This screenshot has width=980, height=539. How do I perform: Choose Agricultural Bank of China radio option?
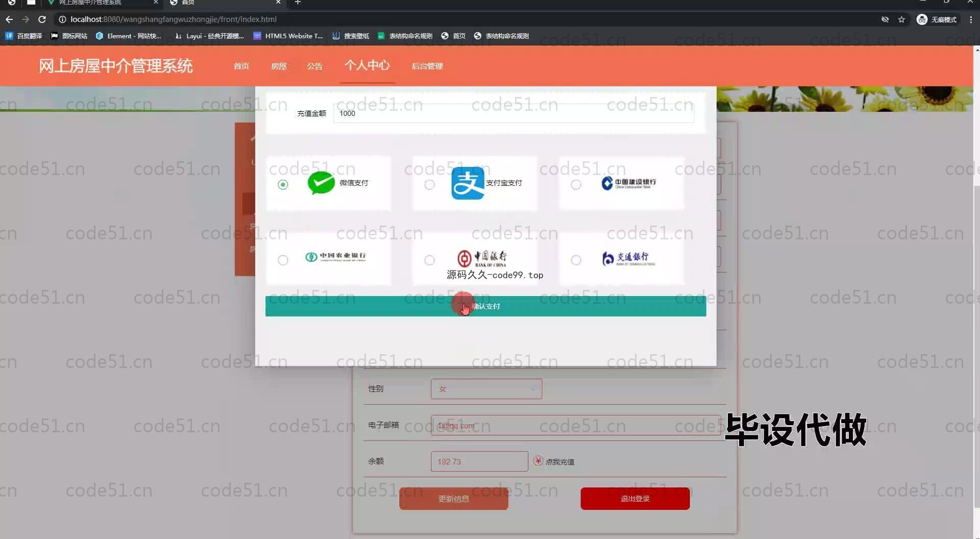click(x=283, y=260)
